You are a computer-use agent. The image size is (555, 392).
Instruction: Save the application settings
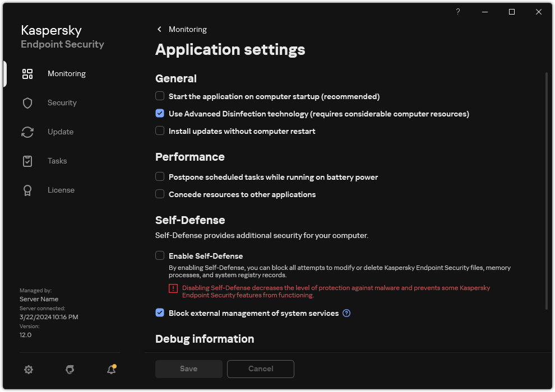pyautogui.click(x=188, y=369)
